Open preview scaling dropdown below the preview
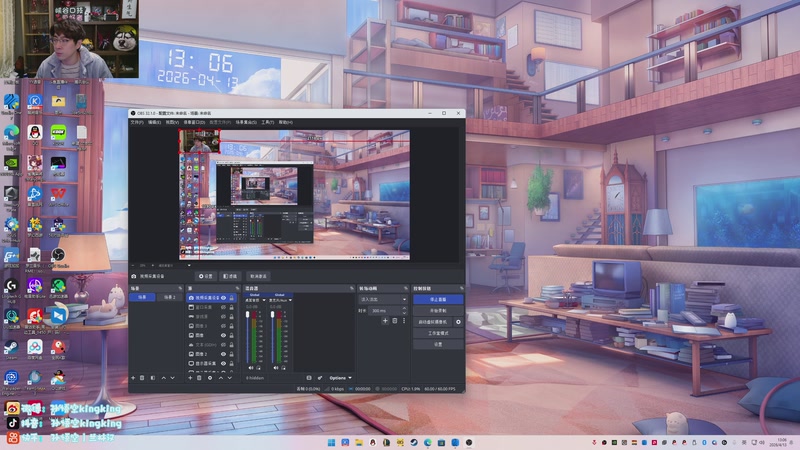800x450 pixels. coord(189,265)
